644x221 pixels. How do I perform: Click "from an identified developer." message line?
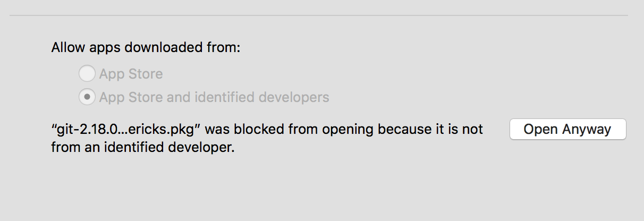pos(142,148)
